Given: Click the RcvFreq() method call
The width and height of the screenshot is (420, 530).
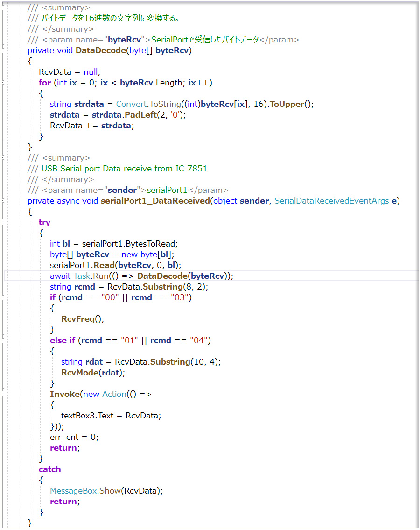Looking at the screenshot, I should [x=82, y=319].
